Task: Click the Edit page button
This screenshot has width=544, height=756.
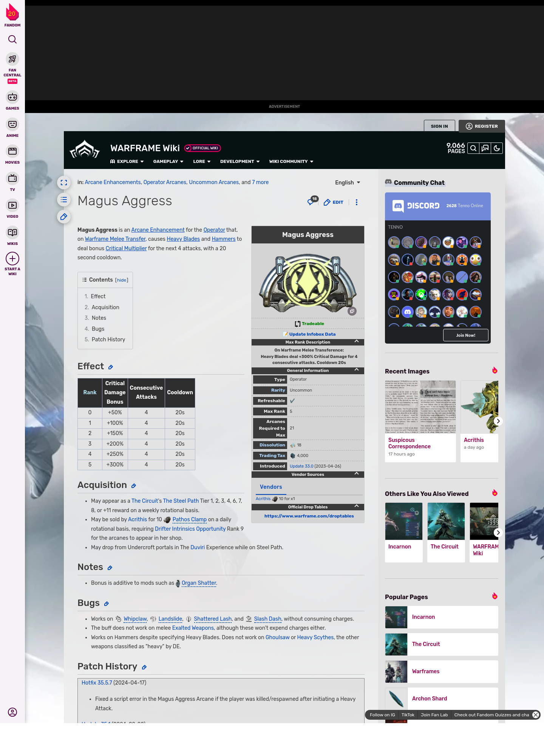Action: click(x=334, y=202)
